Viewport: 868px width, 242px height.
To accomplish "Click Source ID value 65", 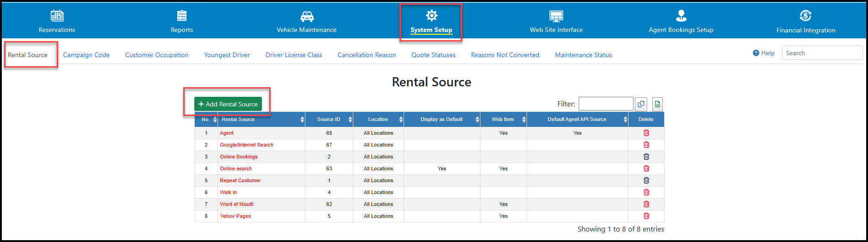I will 329,133.
